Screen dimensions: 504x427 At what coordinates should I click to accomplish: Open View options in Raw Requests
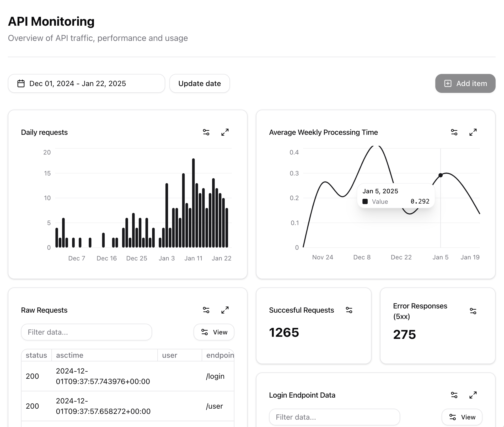pyautogui.click(x=214, y=332)
